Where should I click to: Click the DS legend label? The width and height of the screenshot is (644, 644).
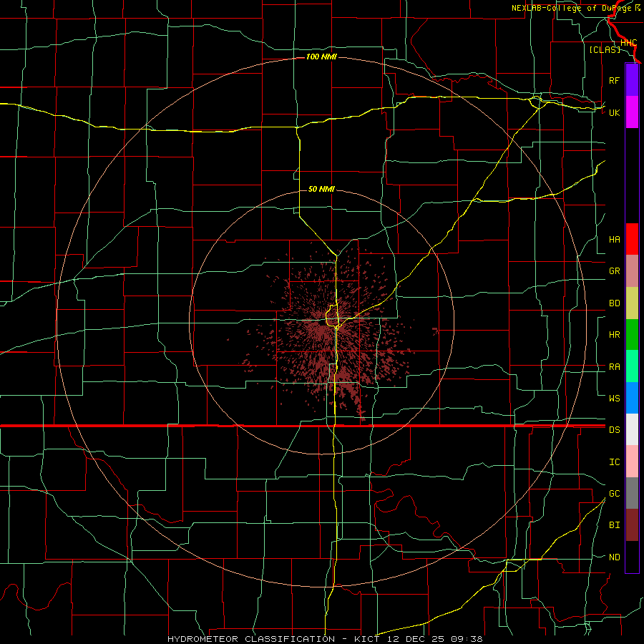(614, 430)
